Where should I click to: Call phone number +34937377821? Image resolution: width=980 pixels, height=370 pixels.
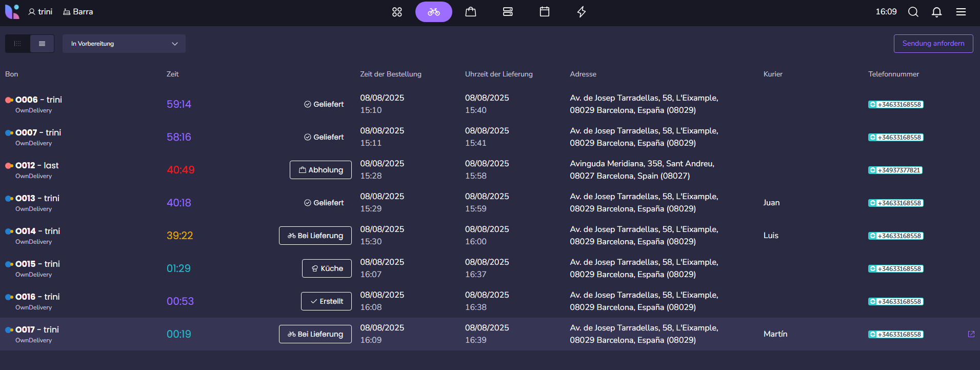[x=895, y=170]
